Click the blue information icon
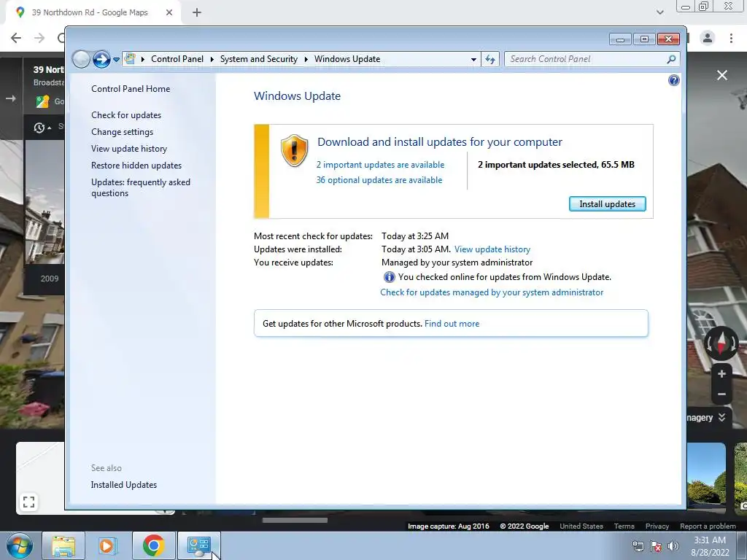The width and height of the screenshot is (747, 560). click(x=390, y=277)
